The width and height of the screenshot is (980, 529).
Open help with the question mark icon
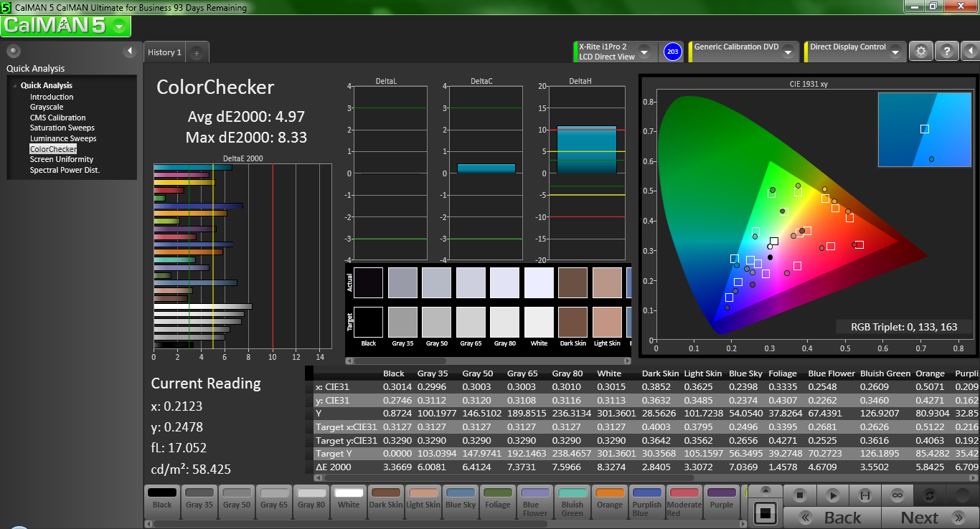[x=947, y=52]
